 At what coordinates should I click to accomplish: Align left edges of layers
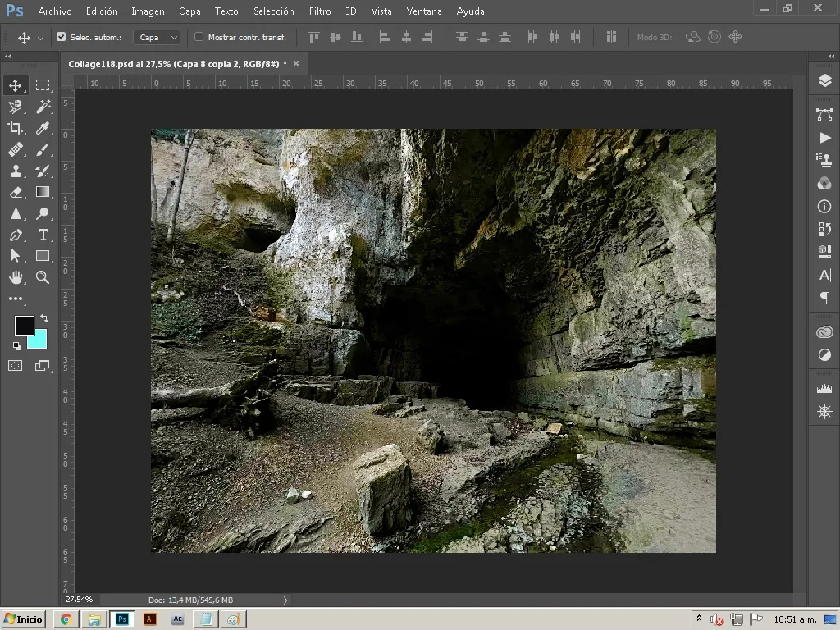(385, 37)
